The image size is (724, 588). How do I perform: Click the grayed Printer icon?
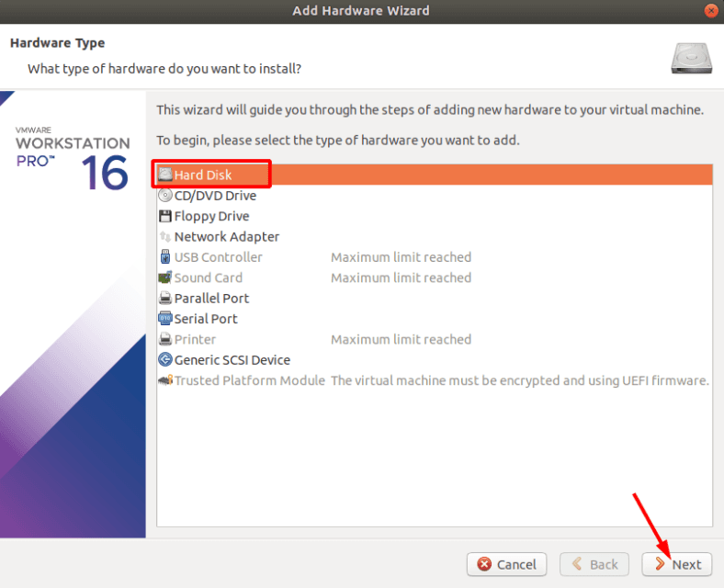pyautogui.click(x=165, y=339)
